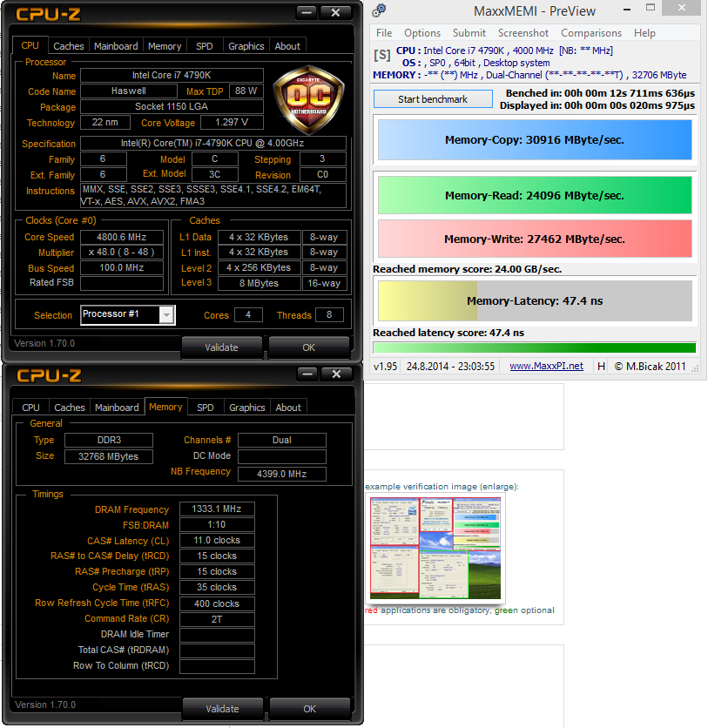Switch to About tab in upper CPU-Z
Viewport: 708px width, 728px height.
tap(287, 46)
